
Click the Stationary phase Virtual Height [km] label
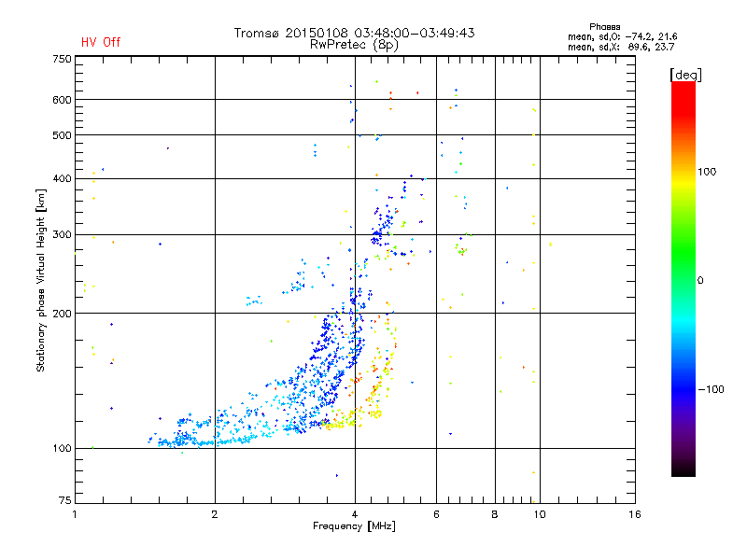[41, 281]
